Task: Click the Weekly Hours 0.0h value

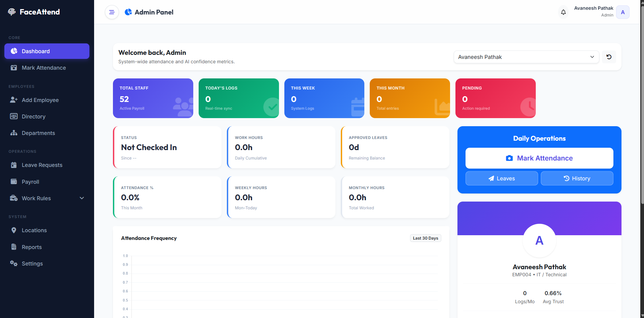Action: [x=244, y=198]
